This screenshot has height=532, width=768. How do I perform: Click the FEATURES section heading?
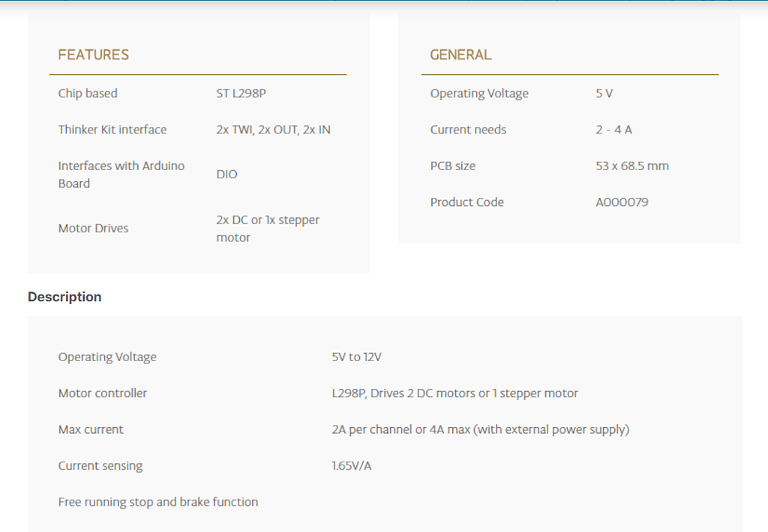[x=94, y=55]
